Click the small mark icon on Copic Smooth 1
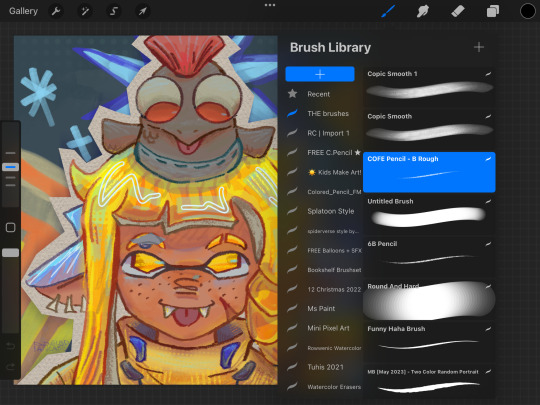Viewport: 540px width, 405px height. 488,74
